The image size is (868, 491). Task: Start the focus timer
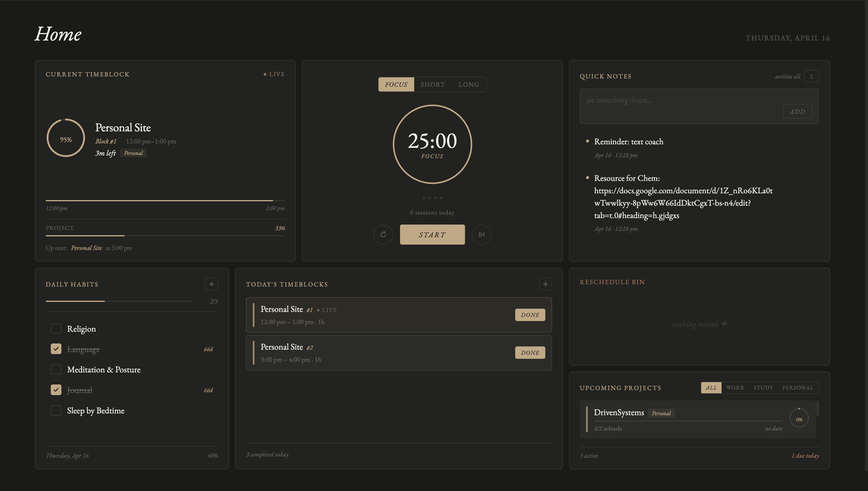[432, 234]
